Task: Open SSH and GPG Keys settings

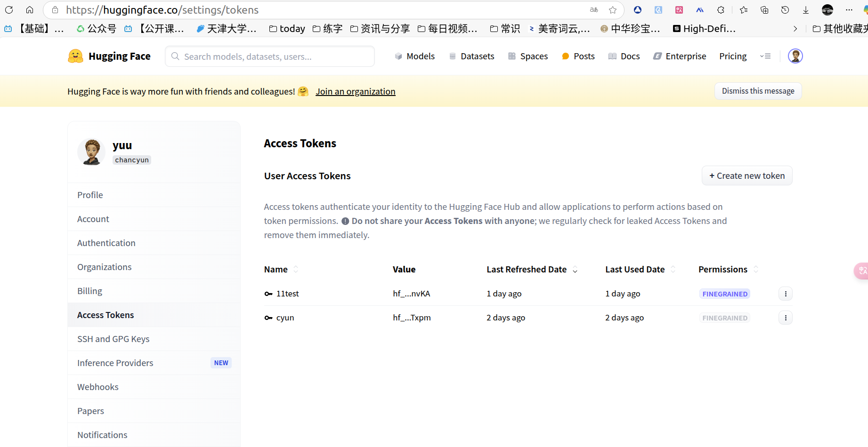Action: coord(154,339)
